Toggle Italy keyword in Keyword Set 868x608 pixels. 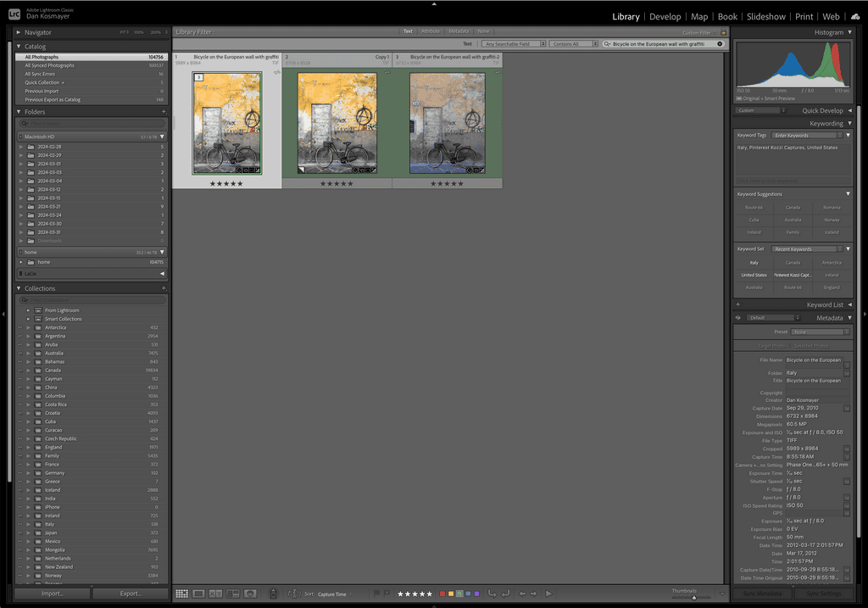[754, 263]
